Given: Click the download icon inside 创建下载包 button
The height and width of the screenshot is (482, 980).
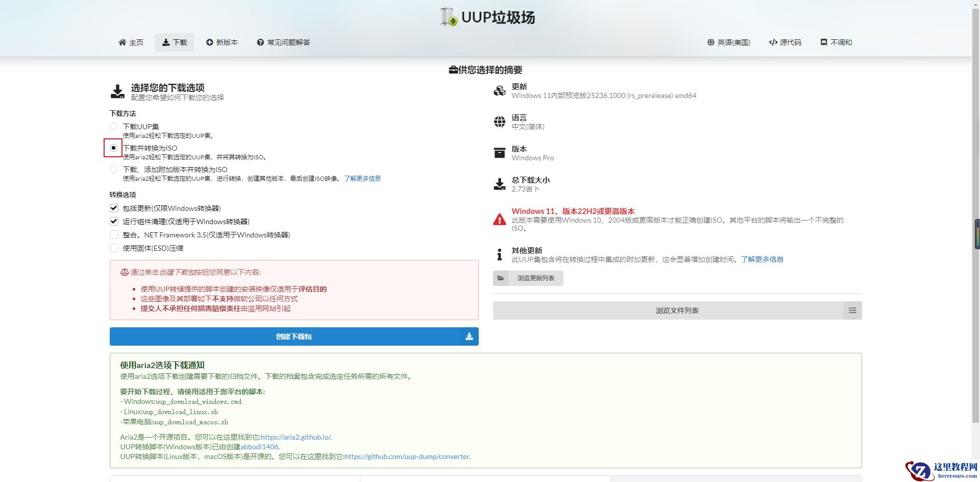Looking at the screenshot, I should coord(469,336).
